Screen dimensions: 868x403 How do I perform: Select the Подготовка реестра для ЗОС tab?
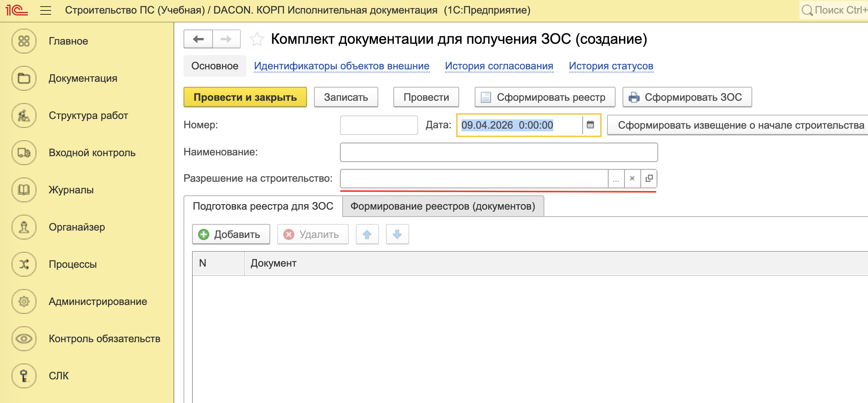pyautogui.click(x=263, y=206)
